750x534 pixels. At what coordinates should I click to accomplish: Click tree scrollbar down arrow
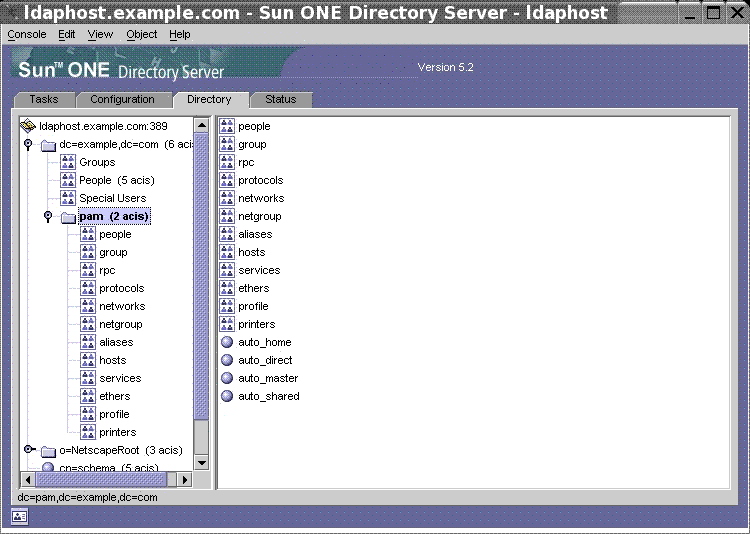click(202, 463)
